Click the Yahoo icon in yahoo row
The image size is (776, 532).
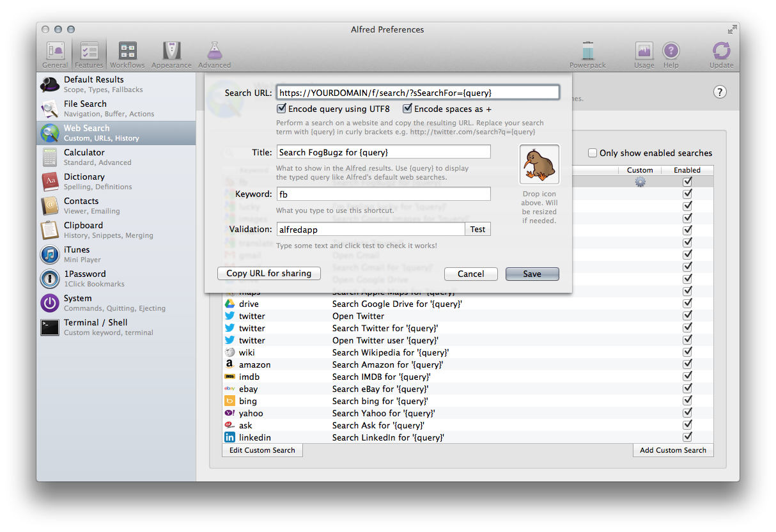[x=229, y=413]
